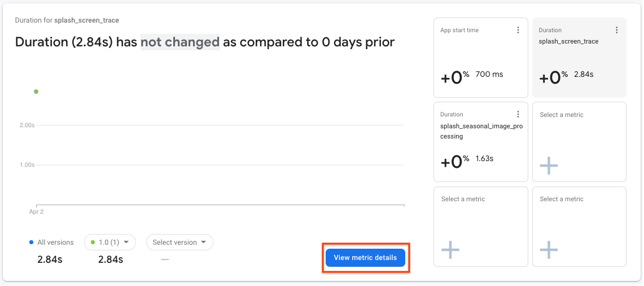Image resolution: width=644 pixels, height=286 pixels.
Task: Open the Select version dropdown
Action: click(179, 242)
